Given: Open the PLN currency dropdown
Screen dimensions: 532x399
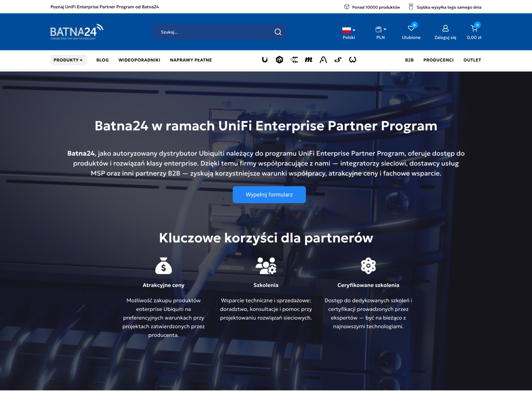Looking at the screenshot, I should click(381, 33).
